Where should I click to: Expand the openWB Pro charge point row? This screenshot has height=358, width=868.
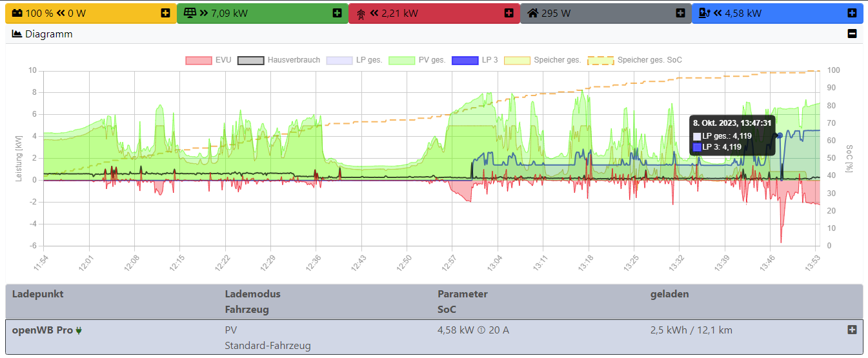[852, 330]
